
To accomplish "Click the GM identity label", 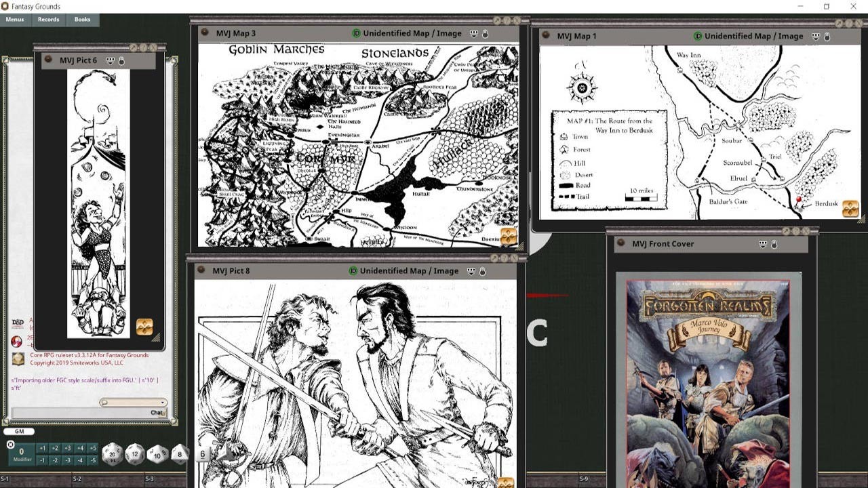I will 18,431.
